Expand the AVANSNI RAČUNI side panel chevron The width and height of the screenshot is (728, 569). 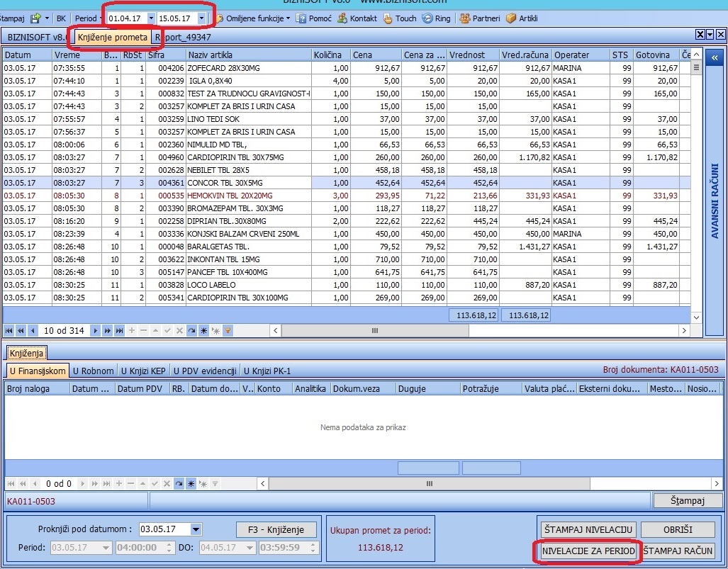pyautogui.click(x=715, y=57)
